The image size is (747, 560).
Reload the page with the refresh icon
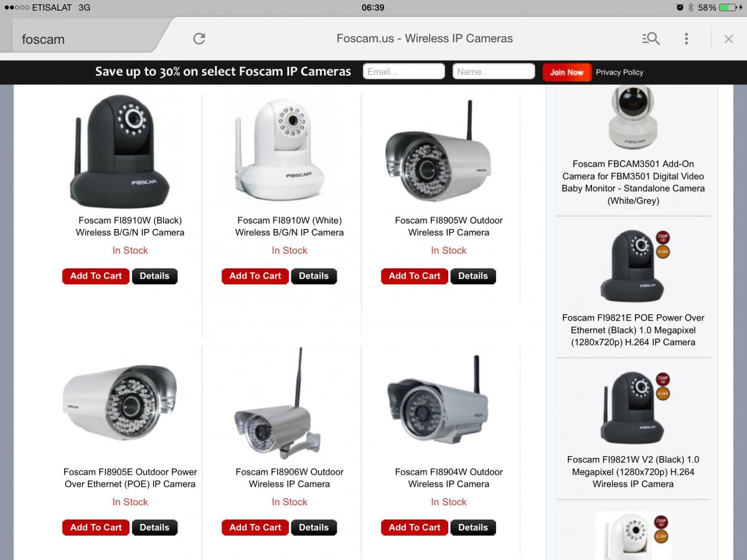pos(199,39)
